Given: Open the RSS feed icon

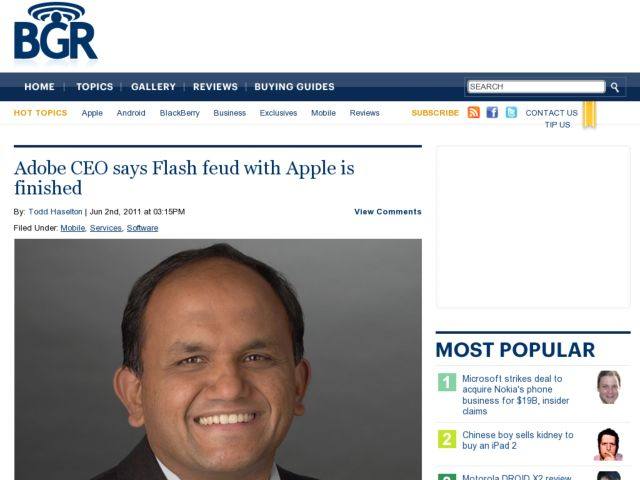Looking at the screenshot, I should [x=473, y=112].
